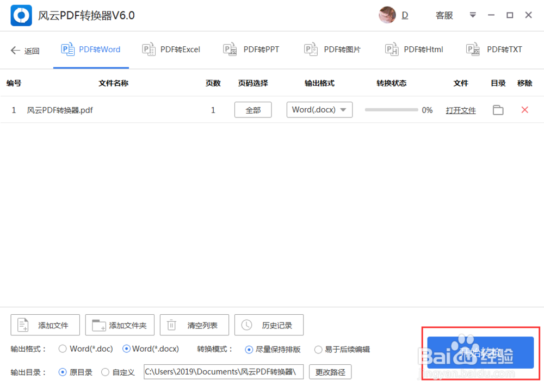The width and height of the screenshot is (544, 392).
Task: Click the 编号 column header
Action: 14,83
